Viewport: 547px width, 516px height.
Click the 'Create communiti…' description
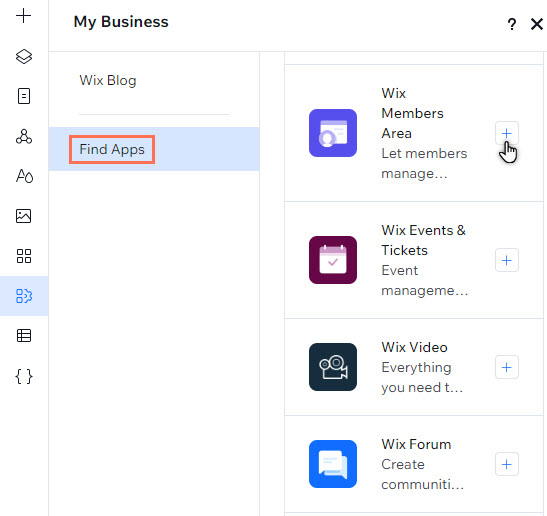click(x=422, y=474)
